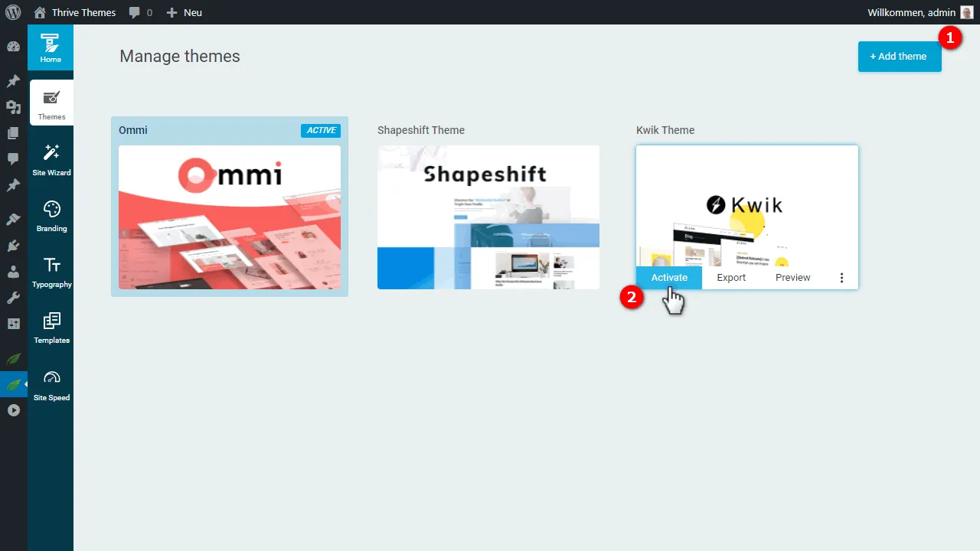980x551 pixels.
Task: Open the Users icon in WordPress sidebar
Action: pos(13,272)
